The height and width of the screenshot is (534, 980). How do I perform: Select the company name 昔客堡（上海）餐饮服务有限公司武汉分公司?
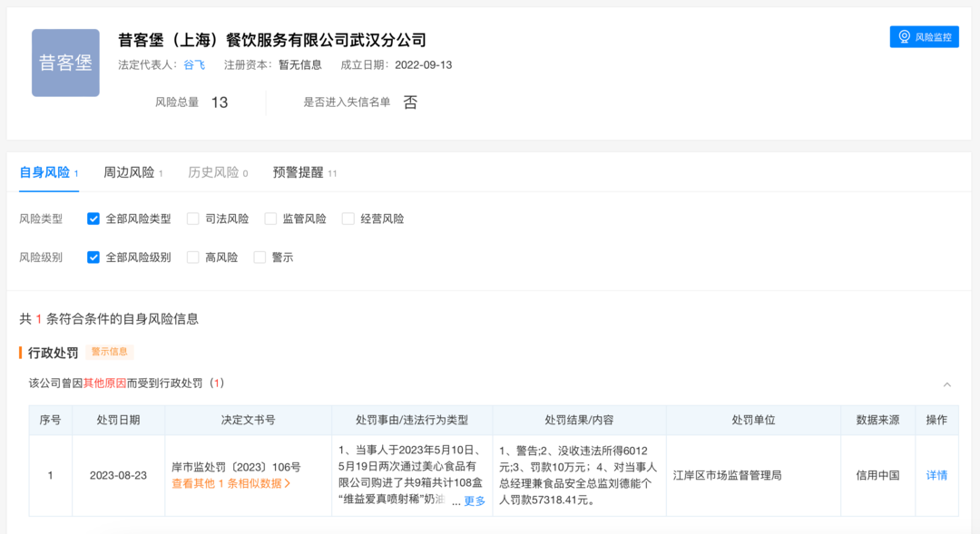click(272, 40)
